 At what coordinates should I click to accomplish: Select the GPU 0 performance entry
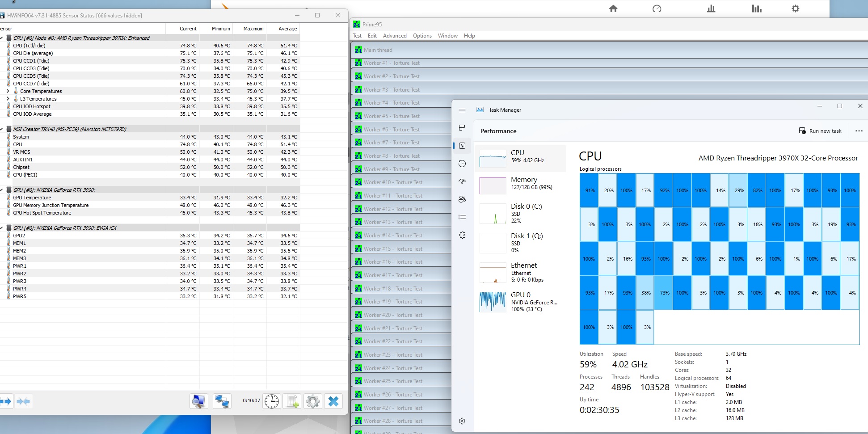click(521, 302)
